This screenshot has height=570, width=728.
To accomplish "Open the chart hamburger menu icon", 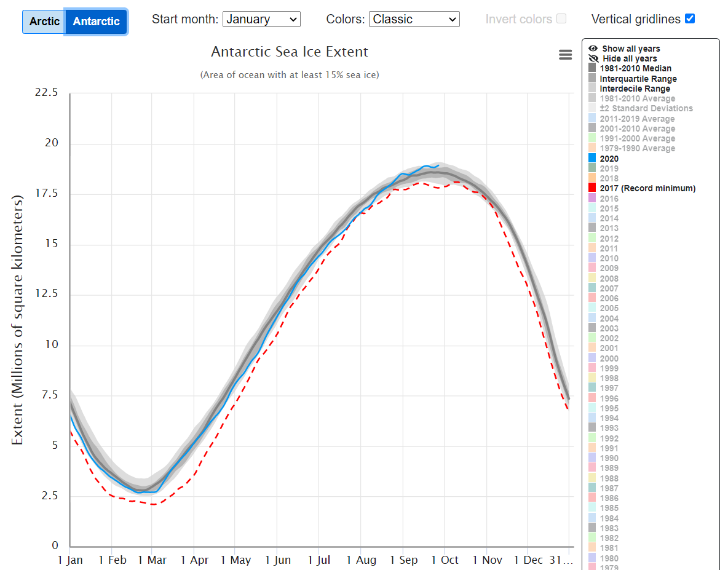I will click(565, 55).
